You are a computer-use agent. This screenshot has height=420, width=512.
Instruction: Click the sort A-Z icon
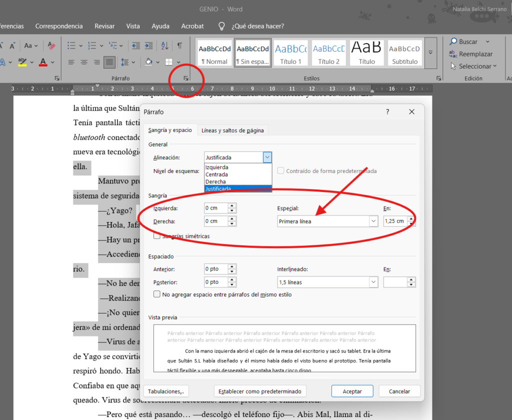164,45
